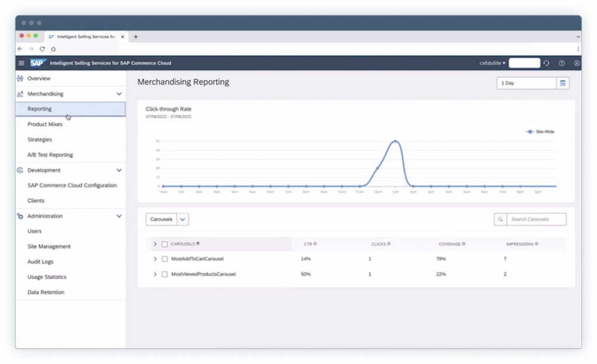
Task: Check the MostAddToCartCarousel checkbox
Action: tap(165, 259)
